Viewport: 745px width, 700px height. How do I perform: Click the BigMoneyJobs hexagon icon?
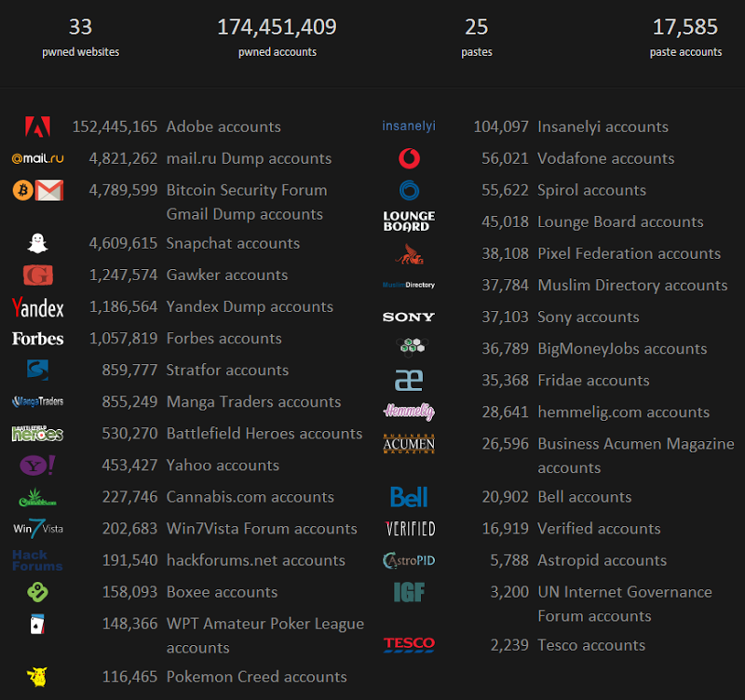(412, 347)
